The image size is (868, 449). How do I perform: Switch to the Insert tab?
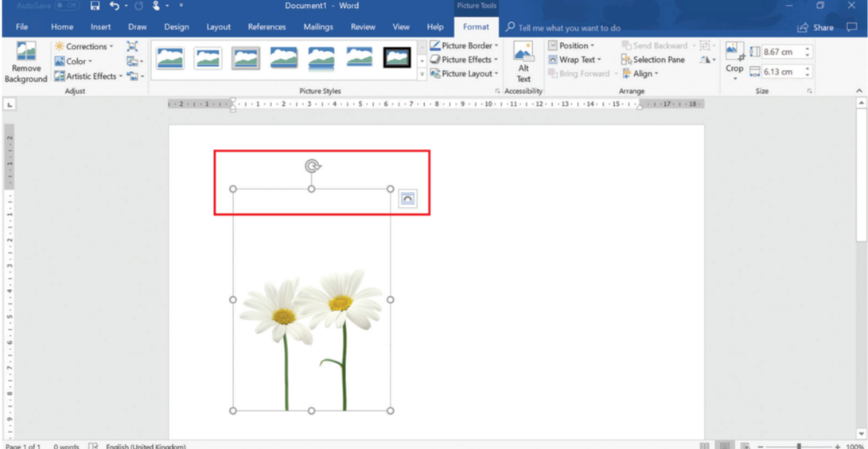tap(100, 27)
